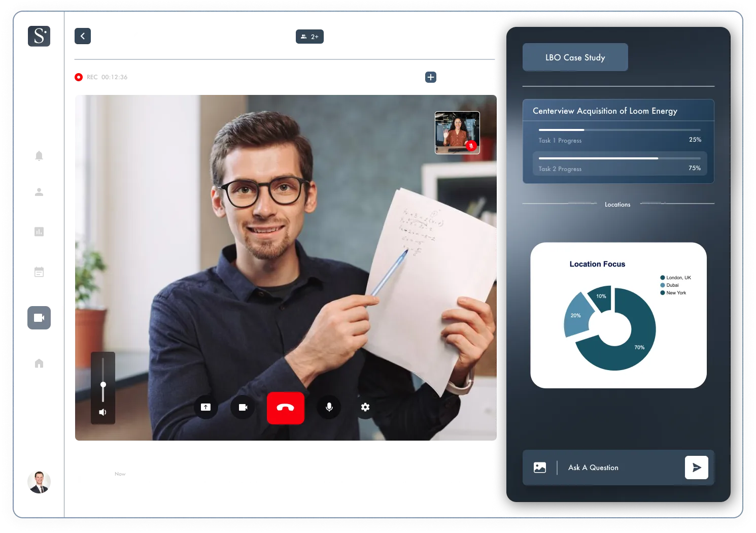Click the plus add button
The height and width of the screenshot is (533, 756).
(430, 77)
